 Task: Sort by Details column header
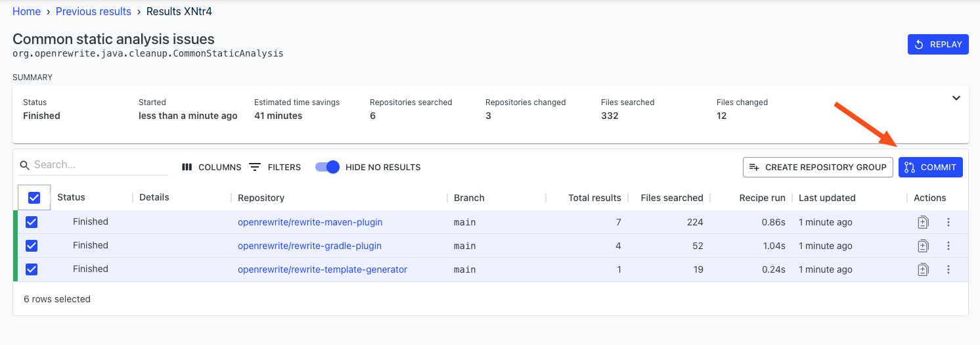pyautogui.click(x=154, y=197)
